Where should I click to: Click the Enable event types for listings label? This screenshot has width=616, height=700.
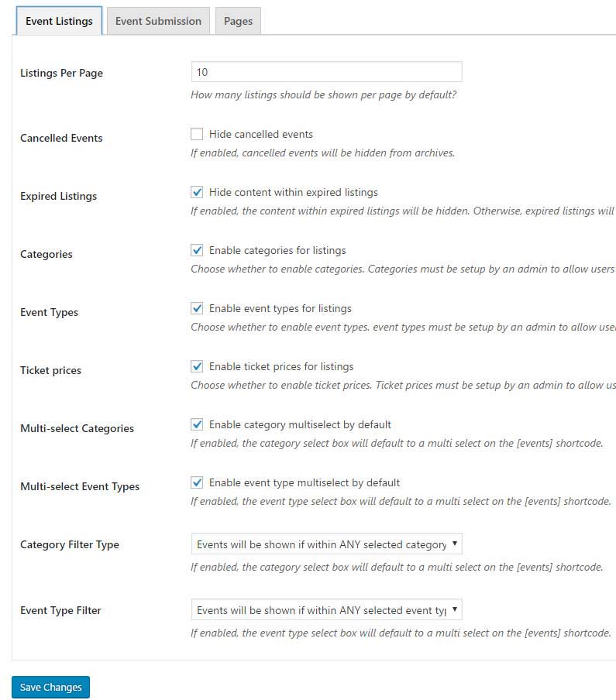click(x=280, y=308)
